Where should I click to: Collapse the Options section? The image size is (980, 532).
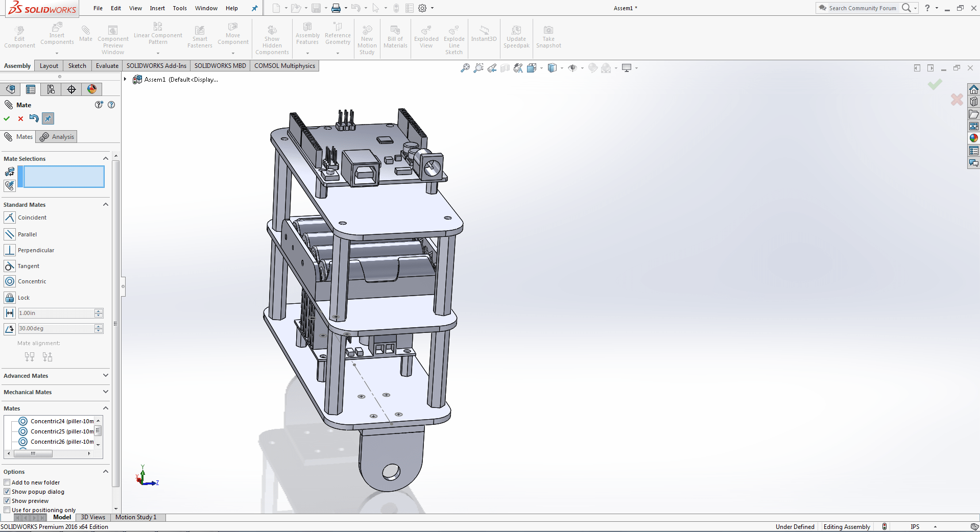[x=106, y=472]
